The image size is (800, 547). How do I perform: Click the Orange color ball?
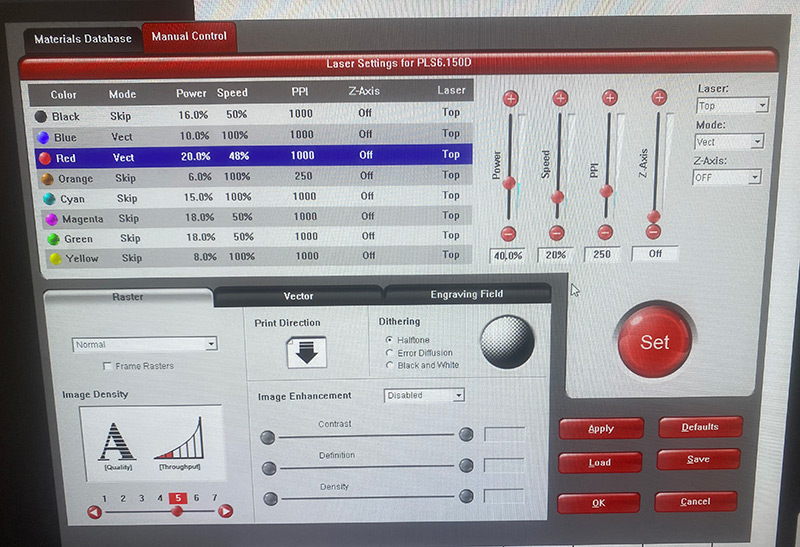click(47, 179)
